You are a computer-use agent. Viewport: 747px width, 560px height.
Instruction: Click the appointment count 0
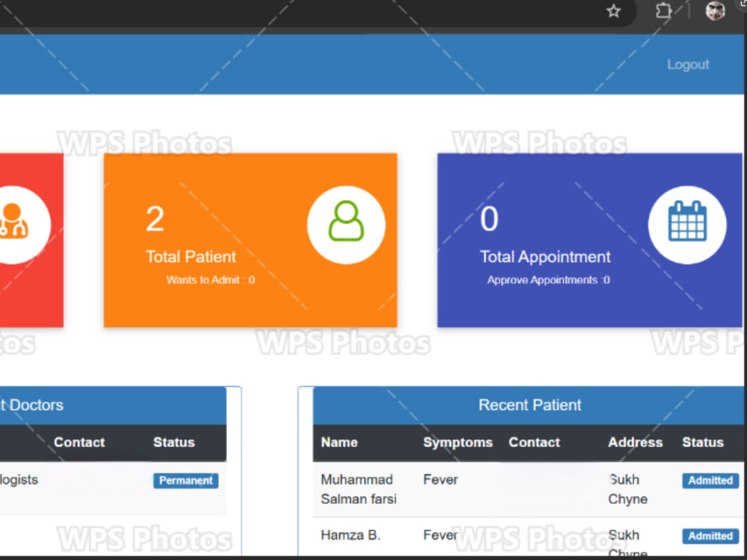489,219
